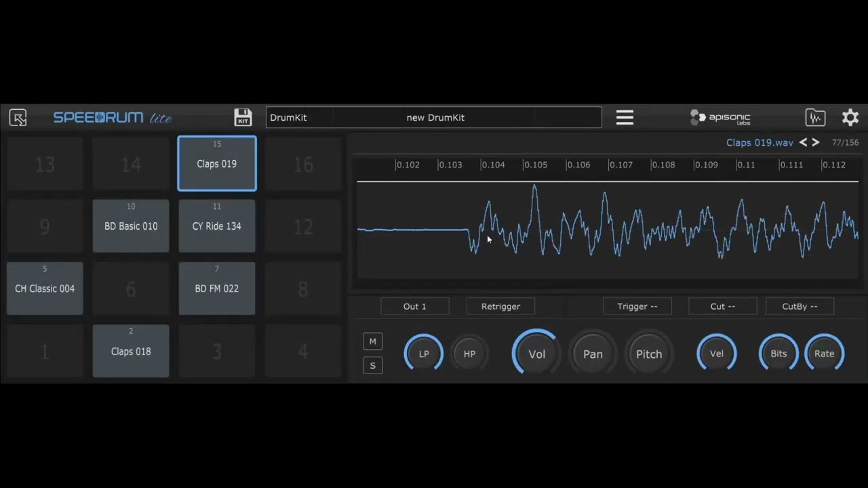Select empty pad 1
Viewport: 868px width, 488px height.
tap(45, 351)
